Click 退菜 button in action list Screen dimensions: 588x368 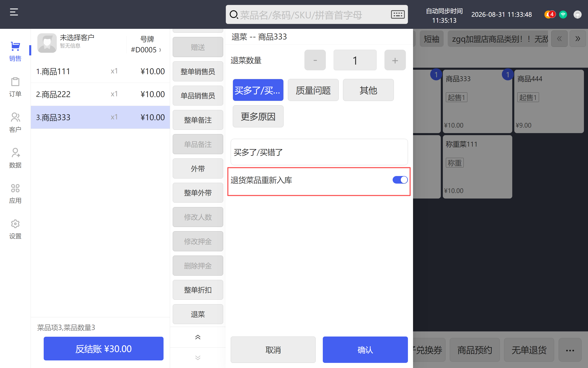coord(198,314)
